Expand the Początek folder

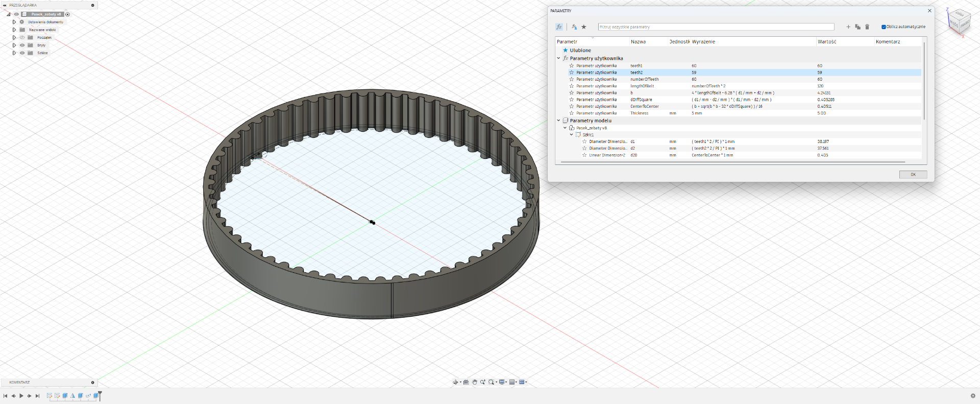[14, 37]
